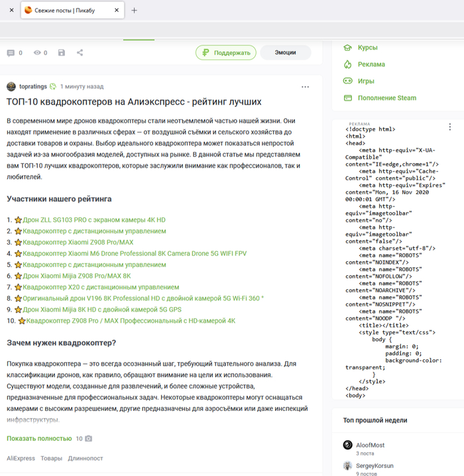Save the post with the floppy disk icon
This screenshot has height=476, width=464.
pos(62,52)
